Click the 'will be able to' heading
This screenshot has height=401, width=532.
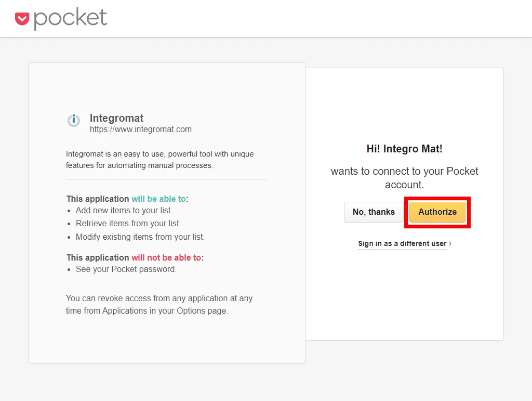(159, 199)
